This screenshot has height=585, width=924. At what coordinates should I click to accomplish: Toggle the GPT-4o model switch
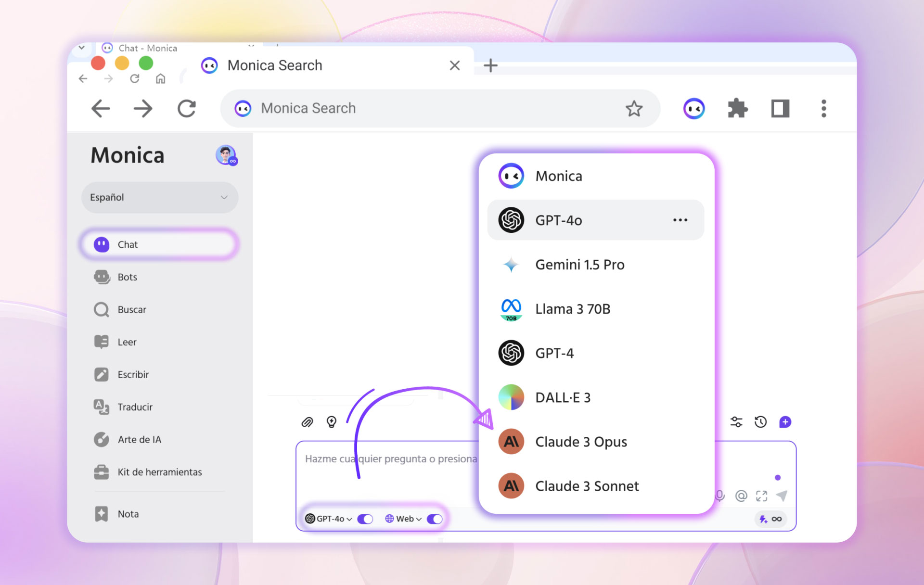365,519
